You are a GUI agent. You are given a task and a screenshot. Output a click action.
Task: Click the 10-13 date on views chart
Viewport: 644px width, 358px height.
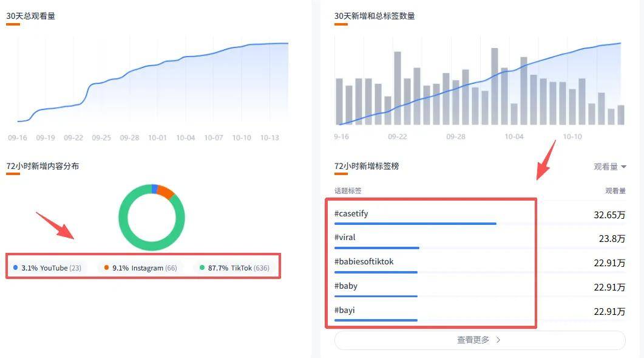click(x=269, y=138)
